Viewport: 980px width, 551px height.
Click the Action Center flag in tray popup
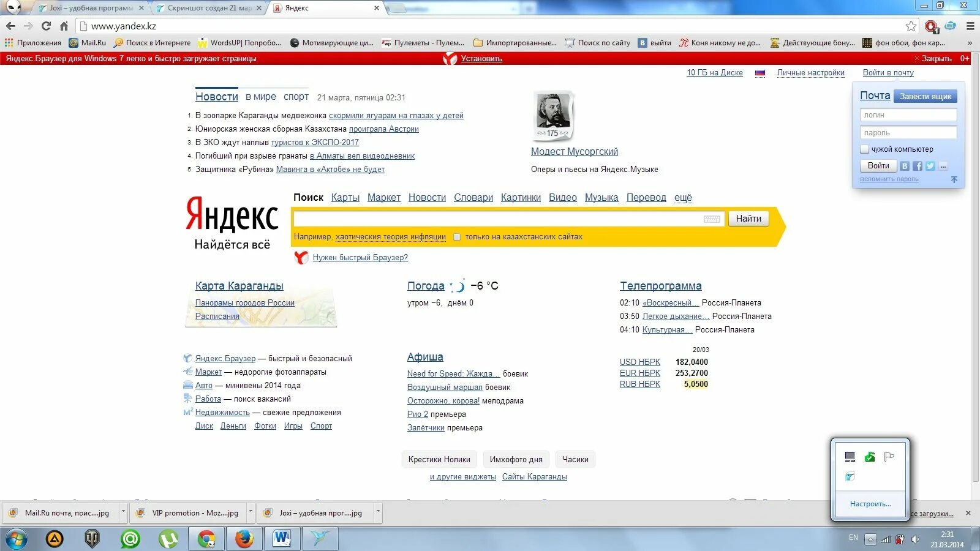(889, 457)
